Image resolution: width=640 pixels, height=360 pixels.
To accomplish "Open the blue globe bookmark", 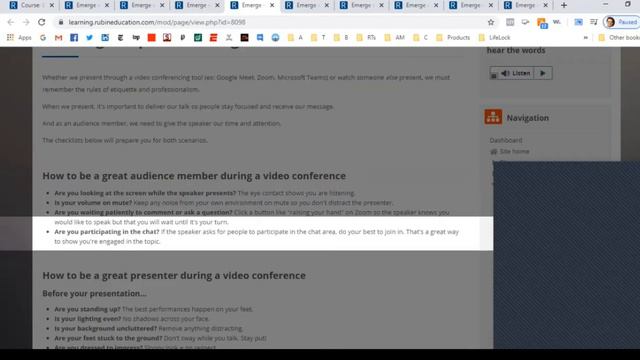I will click(276, 38).
